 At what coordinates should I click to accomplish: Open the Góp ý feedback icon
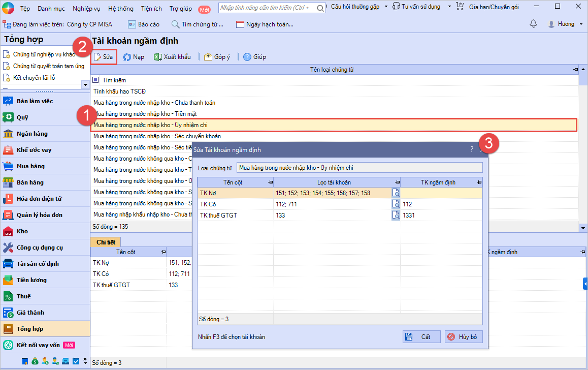click(x=208, y=57)
